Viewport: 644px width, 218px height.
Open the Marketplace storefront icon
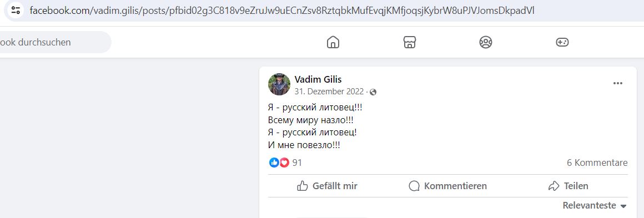coord(410,42)
